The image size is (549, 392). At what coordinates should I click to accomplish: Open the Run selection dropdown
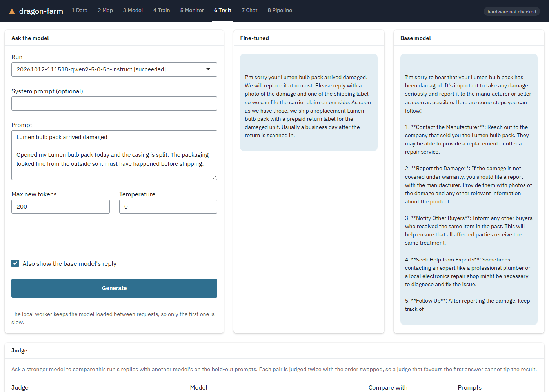click(x=114, y=69)
